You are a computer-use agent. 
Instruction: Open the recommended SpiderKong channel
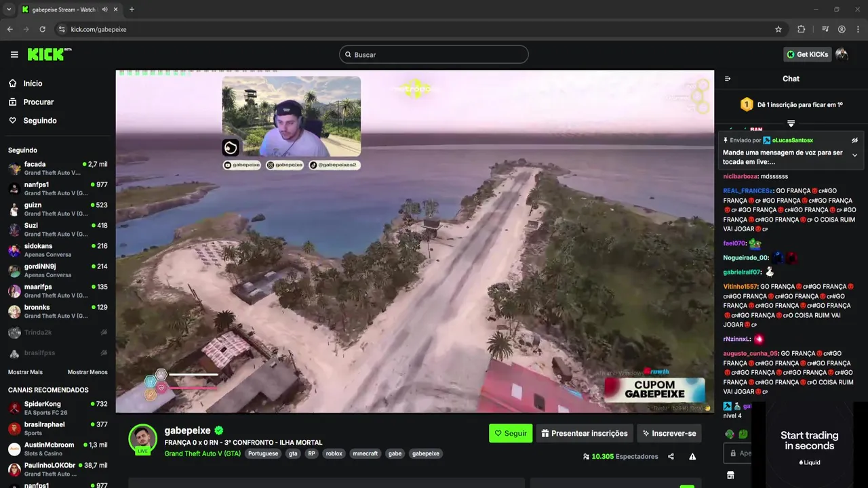[x=58, y=408]
